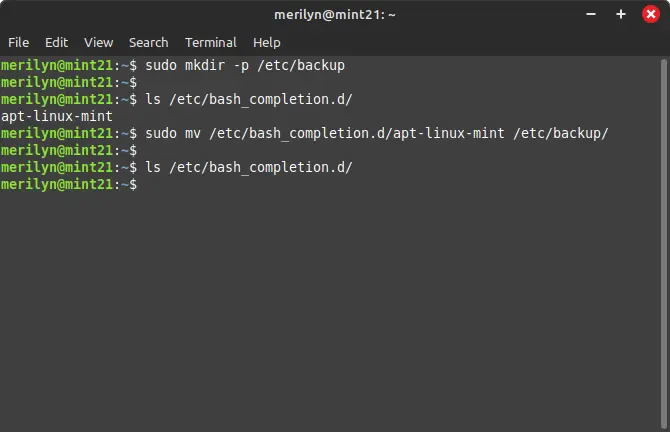
Task: Open the View menu
Action: [98, 43]
